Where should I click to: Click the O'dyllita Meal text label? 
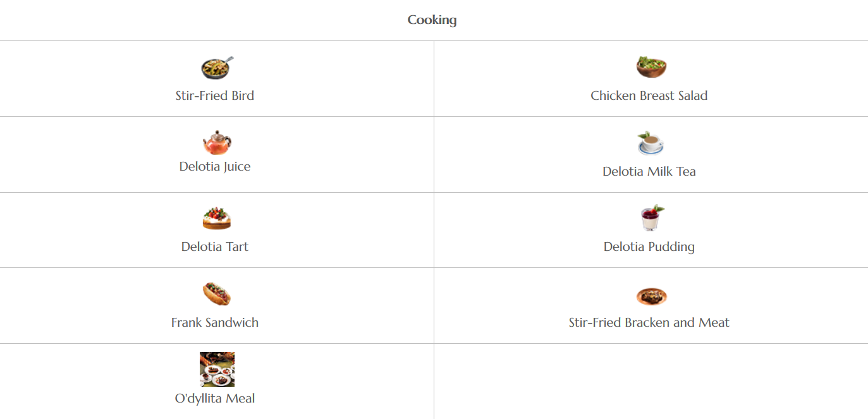point(215,399)
